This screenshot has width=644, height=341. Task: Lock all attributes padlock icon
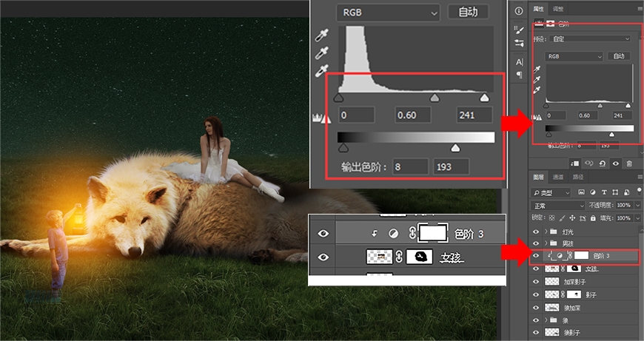593,218
